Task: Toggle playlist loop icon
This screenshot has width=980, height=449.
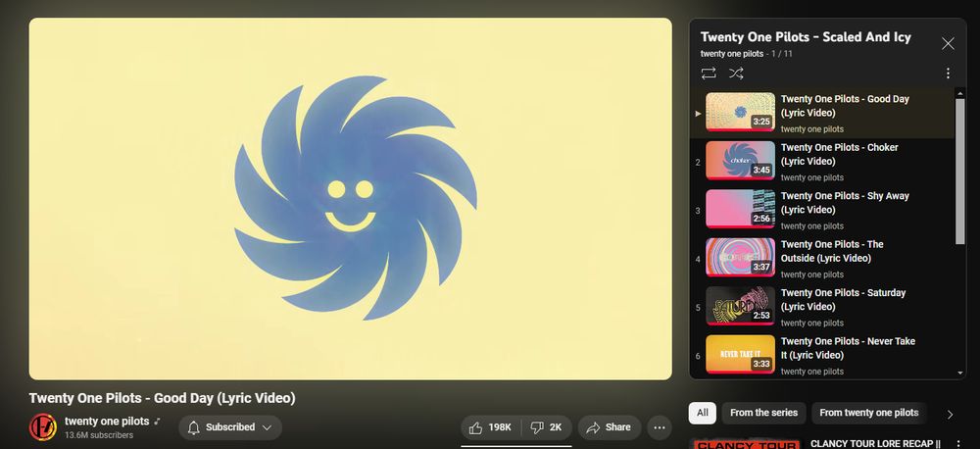Action: point(709,74)
